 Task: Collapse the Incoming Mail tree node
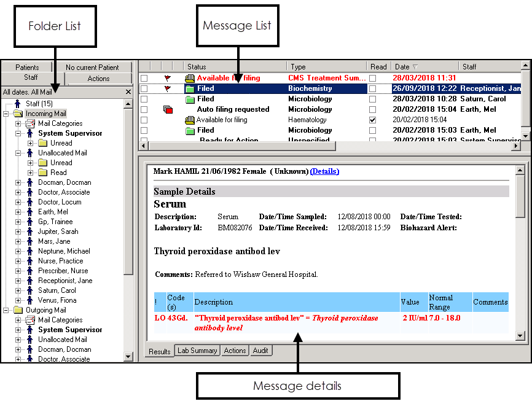(6, 114)
